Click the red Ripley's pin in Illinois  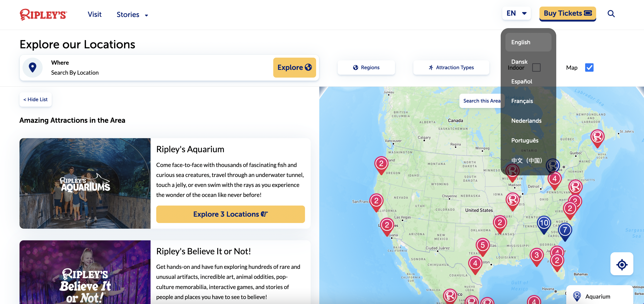[512, 201]
